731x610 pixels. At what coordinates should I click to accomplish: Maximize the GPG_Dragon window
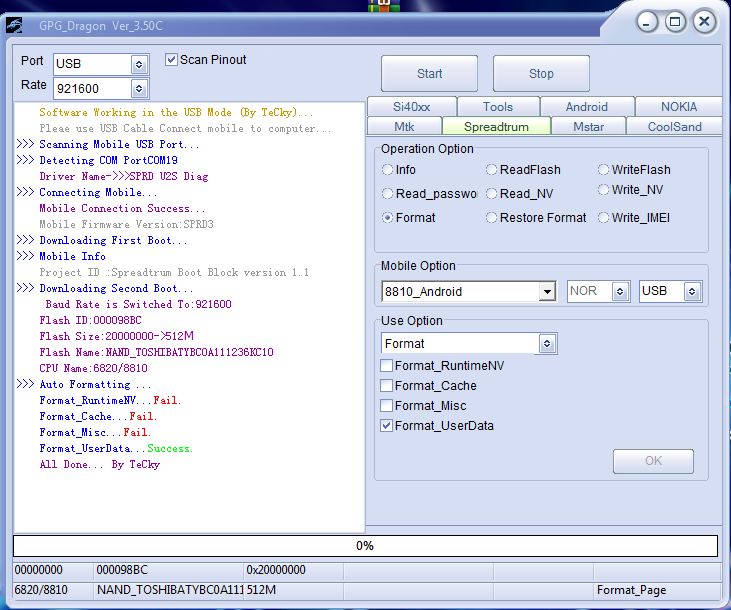pos(676,22)
